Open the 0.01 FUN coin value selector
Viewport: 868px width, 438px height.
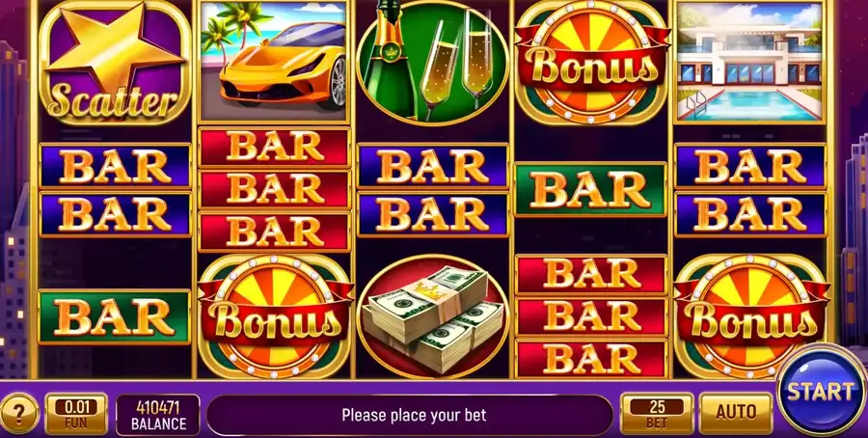pos(76,414)
